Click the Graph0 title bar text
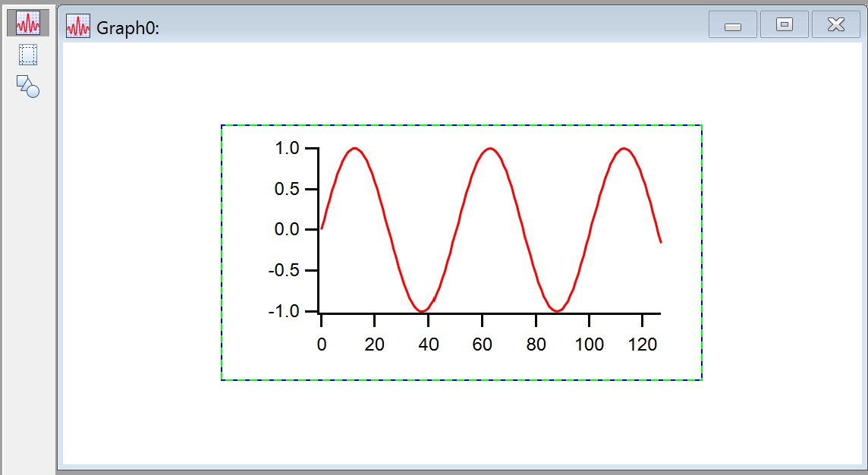Viewport: 868px width, 475px height. [127, 28]
